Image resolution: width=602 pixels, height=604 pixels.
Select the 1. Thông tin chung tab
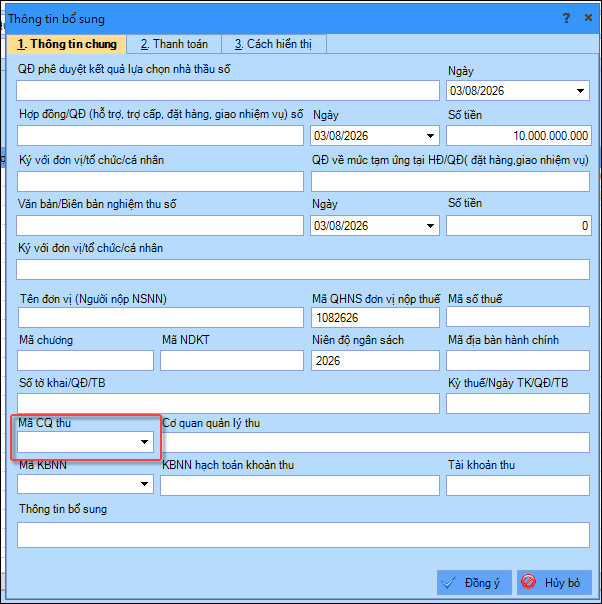pyautogui.click(x=67, y=44)
